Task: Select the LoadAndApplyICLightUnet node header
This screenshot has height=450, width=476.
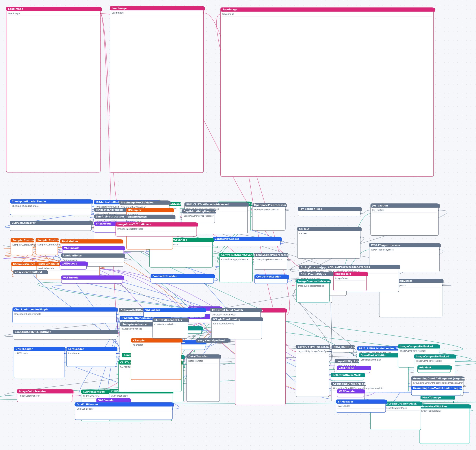Action: coord(66,332)
